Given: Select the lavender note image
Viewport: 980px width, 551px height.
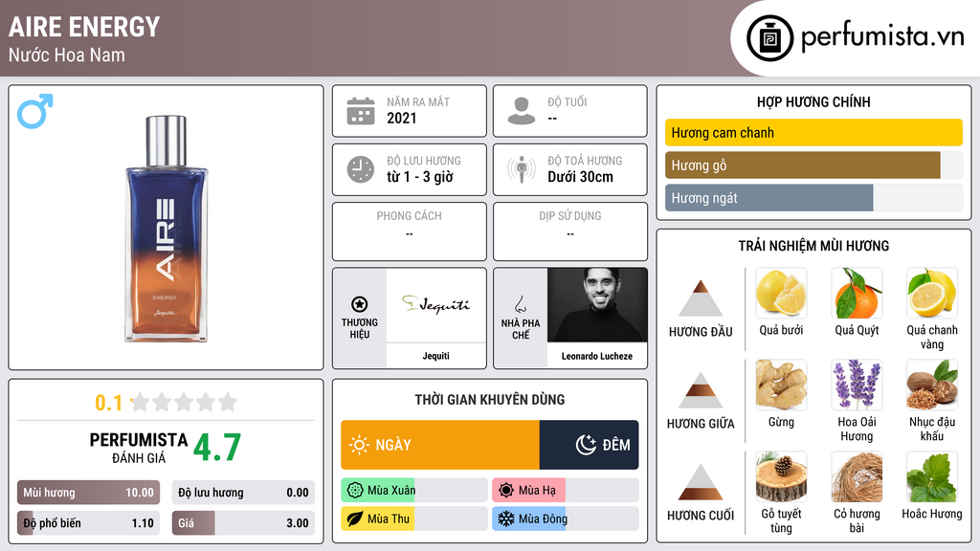Looking at the screenshot, I should tap(857, 385).
